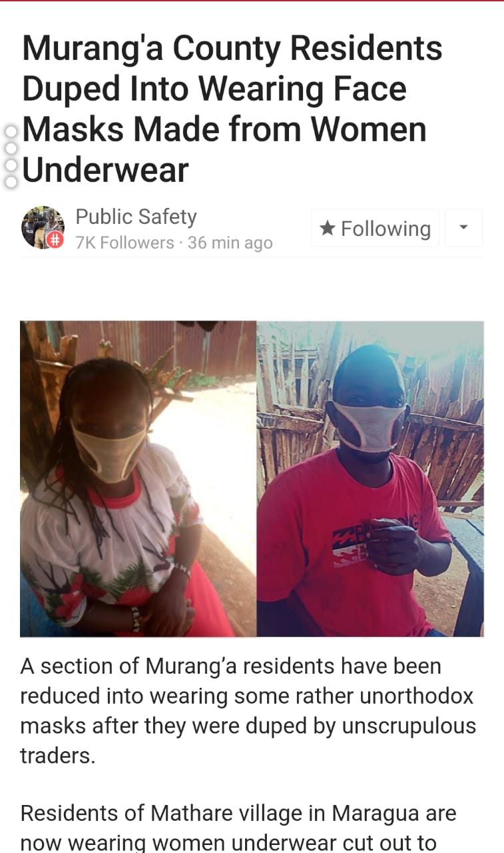Open the Public Safety channel name
The image size is (504, 853).
coord(136,217)
